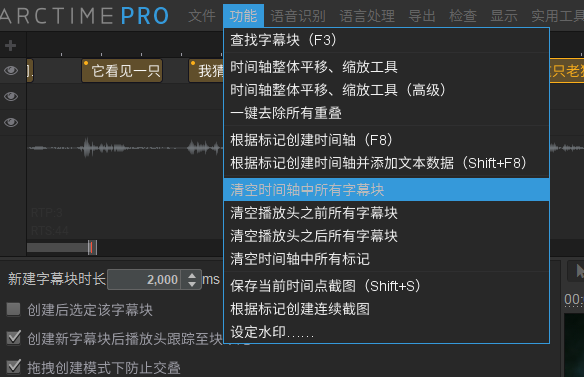Click the cursor tool icon at right
The height and width of the screenshot is (377, 584).
[x=579, y=271]
